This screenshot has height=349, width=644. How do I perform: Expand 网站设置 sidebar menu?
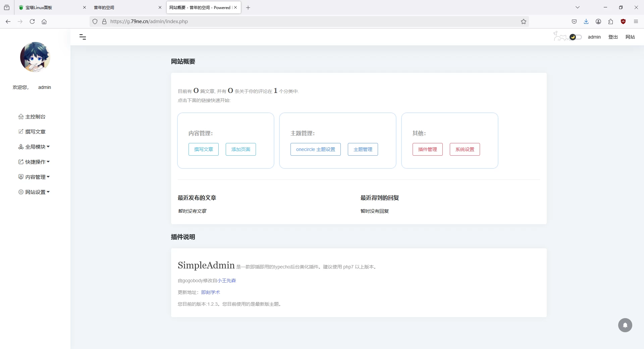click(x=34, y=192)
